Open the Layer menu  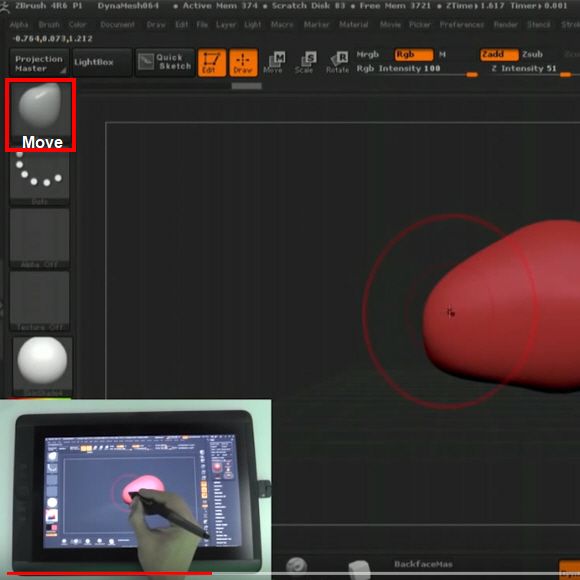coord(226,25)
